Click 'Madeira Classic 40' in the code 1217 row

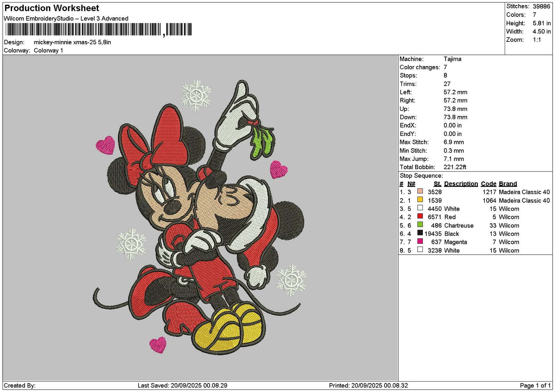pos(524,192)
